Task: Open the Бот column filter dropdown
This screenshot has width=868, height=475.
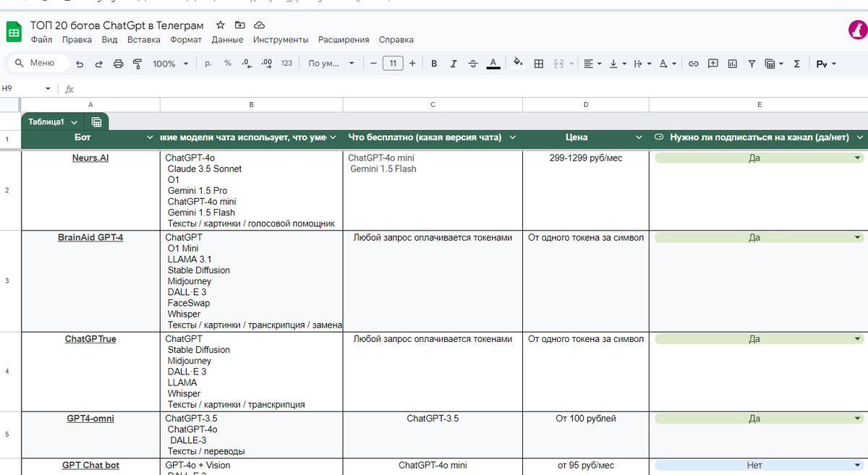Action: pos(150,137)
